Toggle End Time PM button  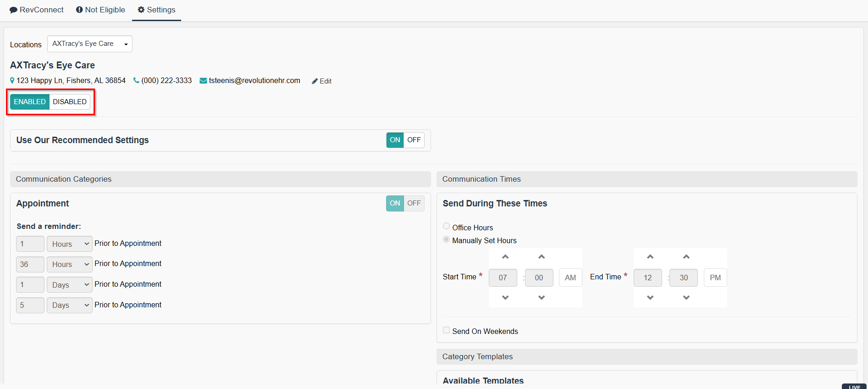(715, 278)
